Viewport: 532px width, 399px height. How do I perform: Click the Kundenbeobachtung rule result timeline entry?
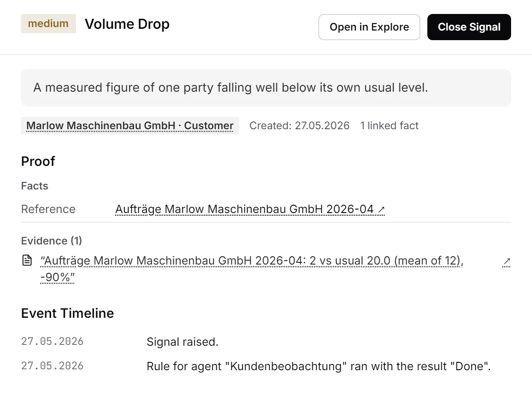coord(319,366)
